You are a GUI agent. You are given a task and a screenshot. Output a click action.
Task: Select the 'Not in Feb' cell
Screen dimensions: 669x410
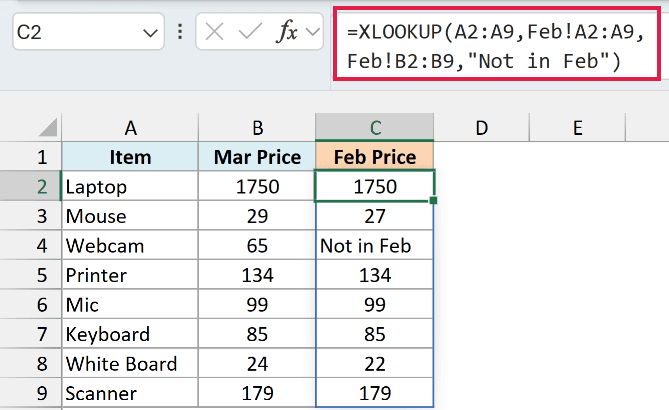[375, 245]
